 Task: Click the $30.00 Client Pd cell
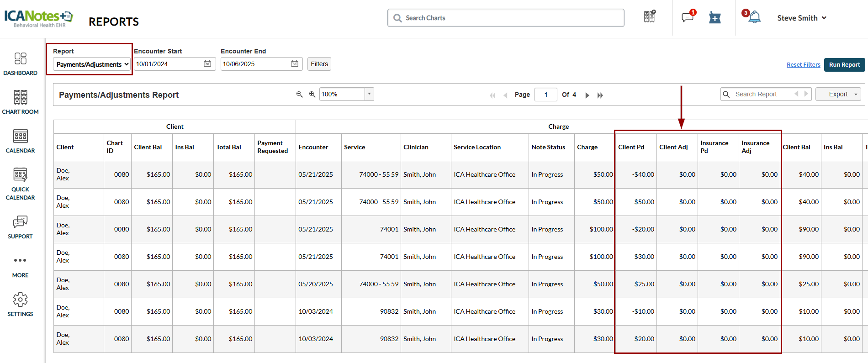[x=636, y=257]
